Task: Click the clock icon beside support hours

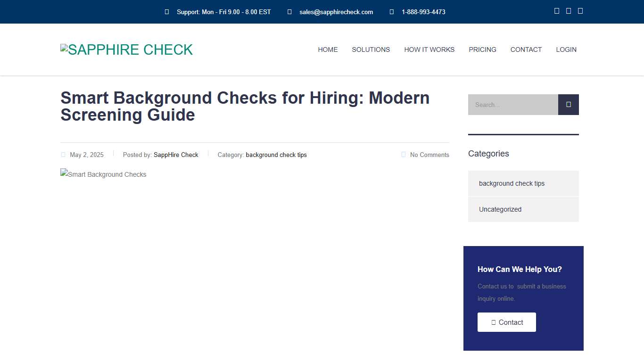Action: 166,12
